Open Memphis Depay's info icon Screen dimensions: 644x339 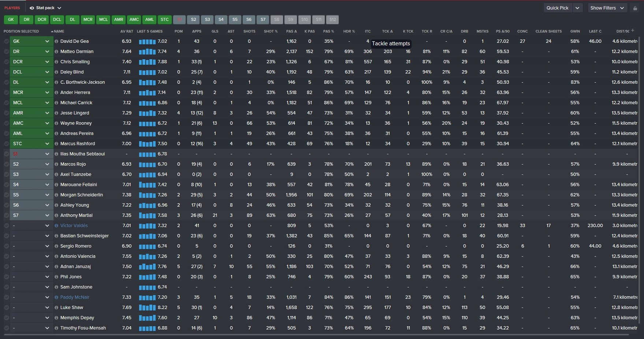coord(56,318)
